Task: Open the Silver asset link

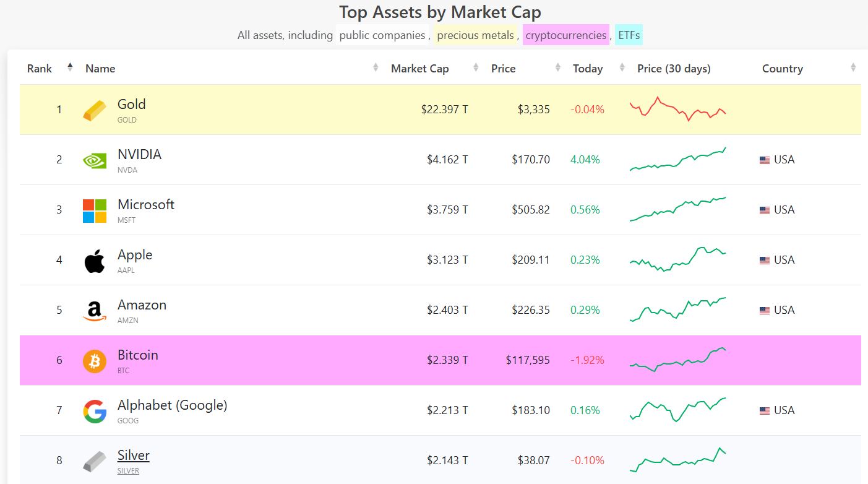Action: pyautogui.click(x=134, y=456)
